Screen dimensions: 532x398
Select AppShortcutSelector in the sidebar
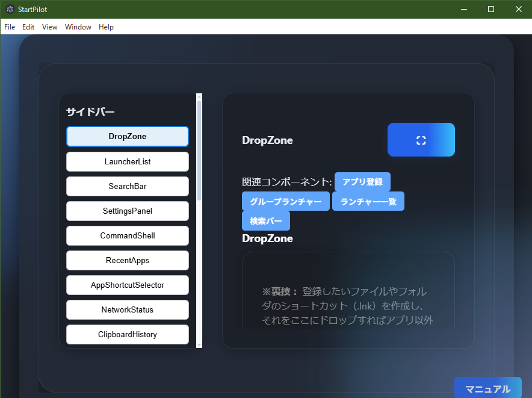click(127, 285)
